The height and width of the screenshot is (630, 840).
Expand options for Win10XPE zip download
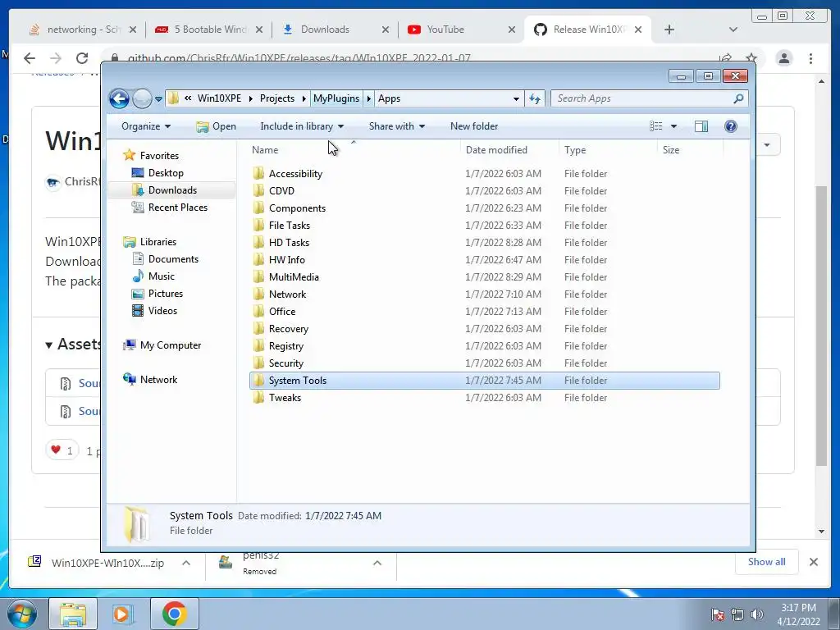(186, 563)
